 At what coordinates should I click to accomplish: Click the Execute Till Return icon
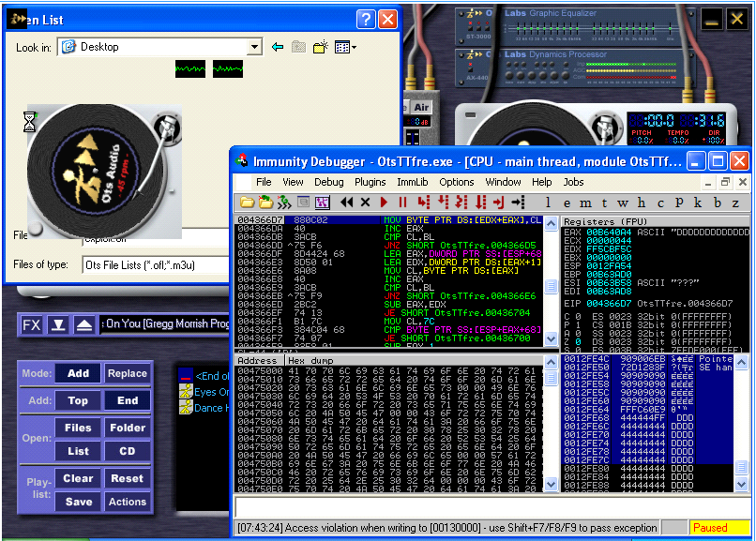499,203
